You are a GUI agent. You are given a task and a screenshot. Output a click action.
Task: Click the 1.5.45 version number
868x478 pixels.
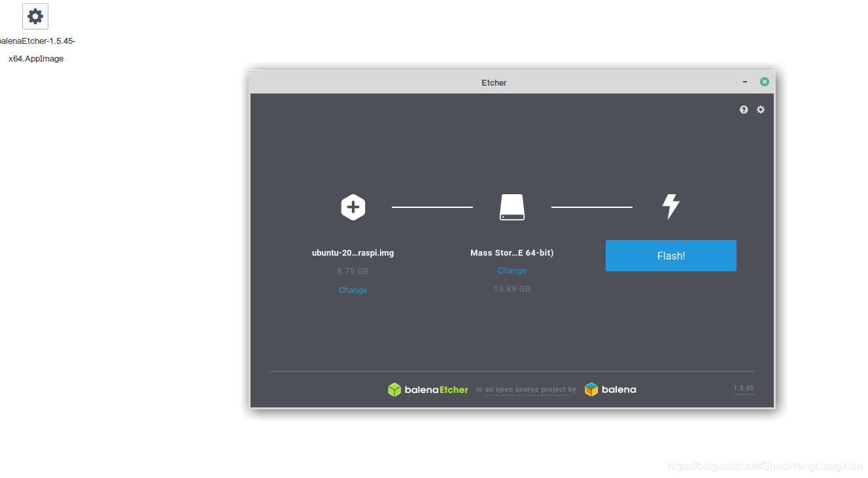(x=744, y=388)
